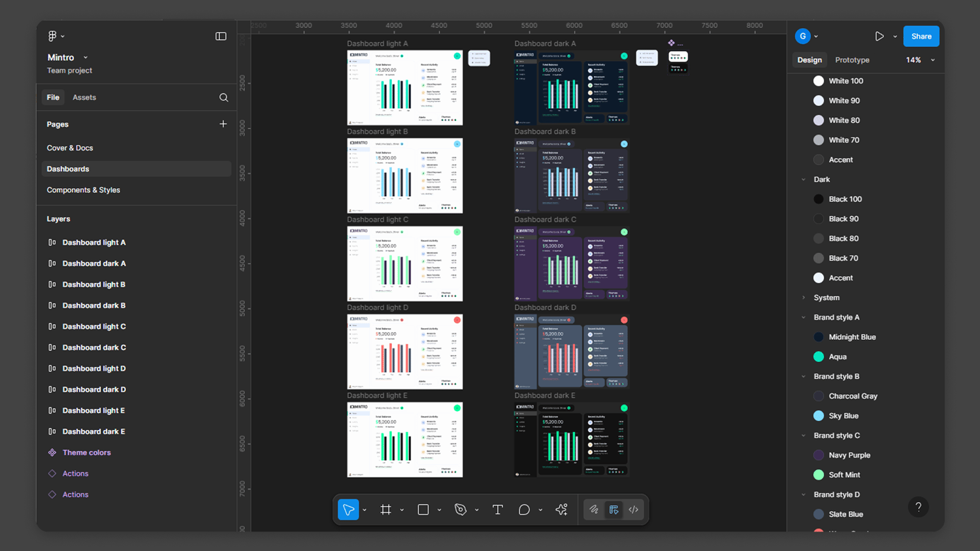Collapse the Brand style D group
The height and width of the screenshot is (551, 980).
804,495
